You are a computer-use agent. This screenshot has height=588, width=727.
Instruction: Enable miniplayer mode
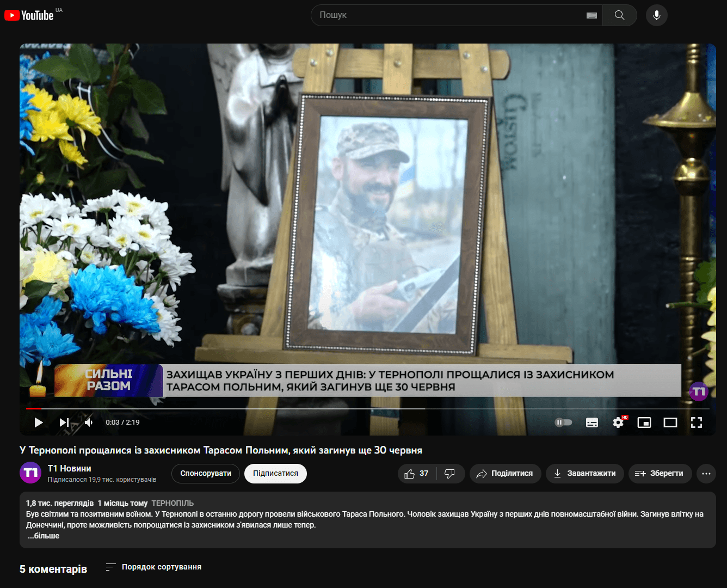click(x=644, y=422)
